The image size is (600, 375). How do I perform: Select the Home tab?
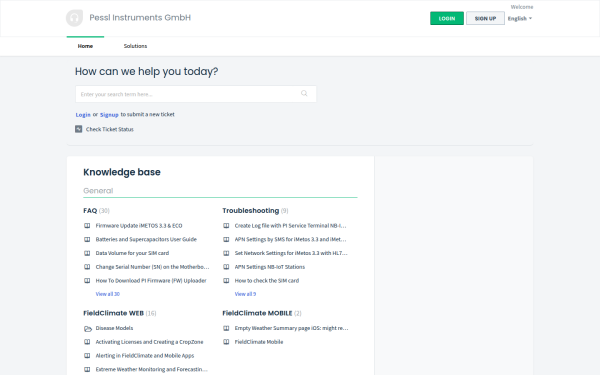[85, 46]
